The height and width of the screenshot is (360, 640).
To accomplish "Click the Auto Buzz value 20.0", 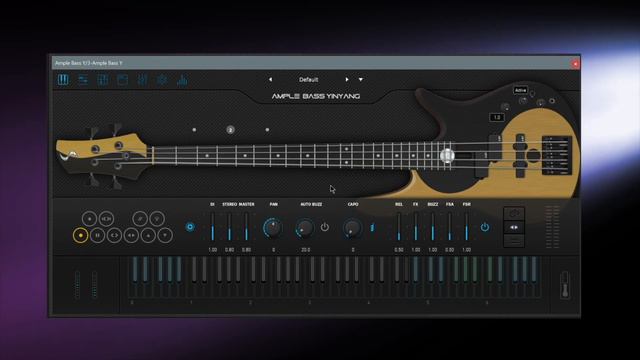I will (x=305, y=249).
